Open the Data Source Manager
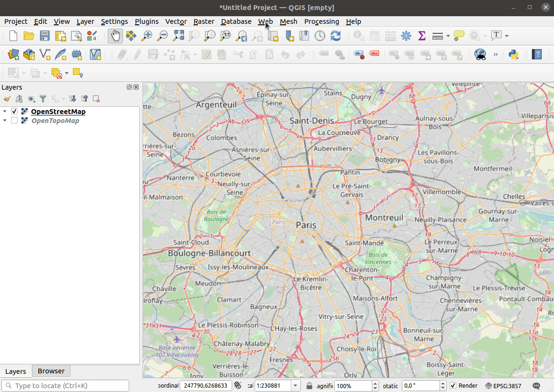This screenshot has height=392, width=554. click(x=13, y=54)
